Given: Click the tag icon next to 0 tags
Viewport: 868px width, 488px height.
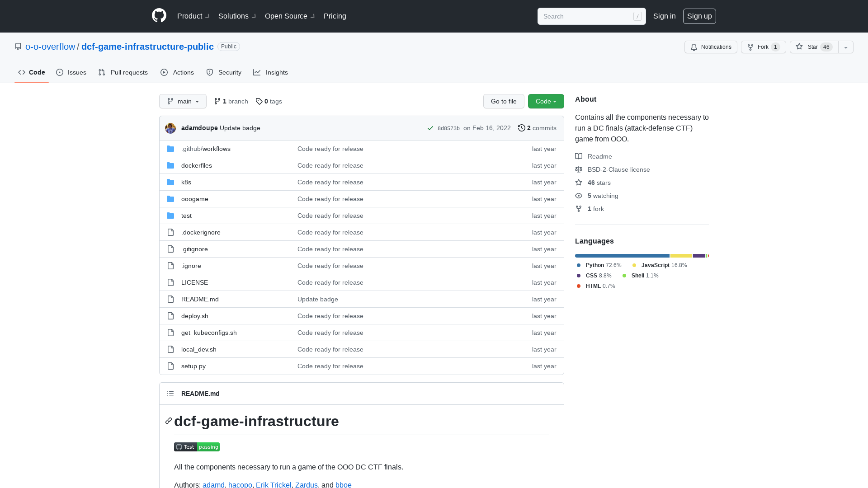Looking at the screenshot, I should (x=259, y=101).
